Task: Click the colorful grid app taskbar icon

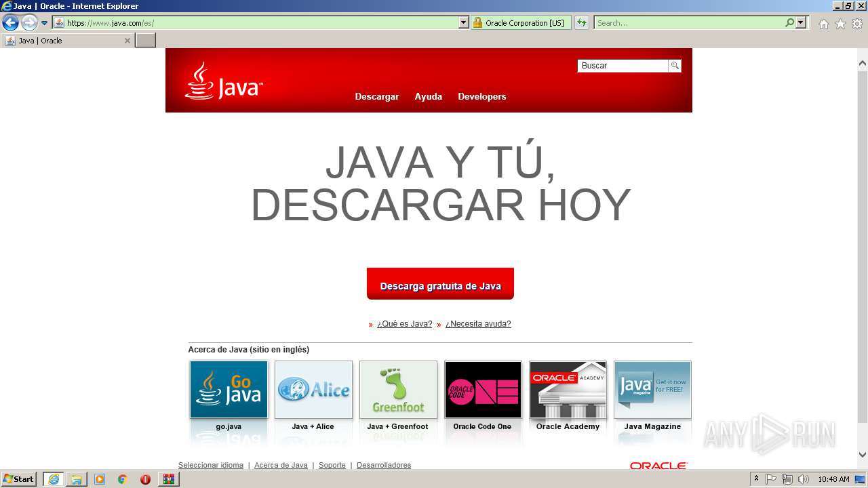Action: (169, 479)
